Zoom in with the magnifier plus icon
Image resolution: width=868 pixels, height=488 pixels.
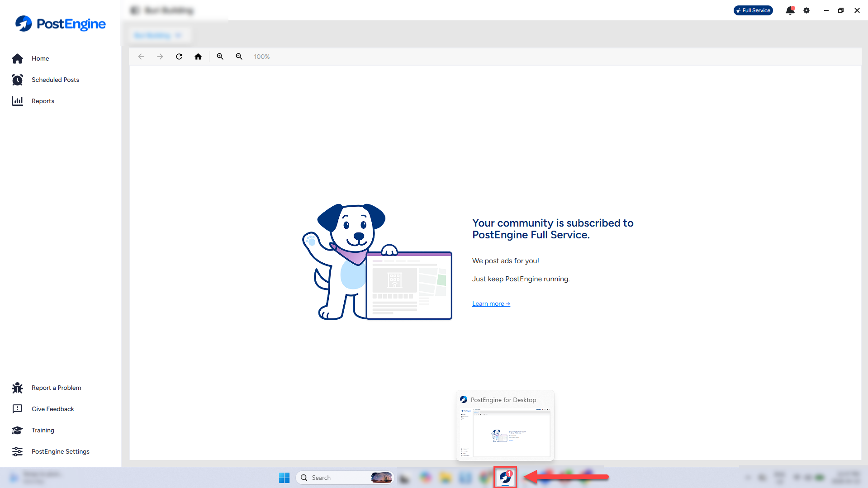(220, 57)
